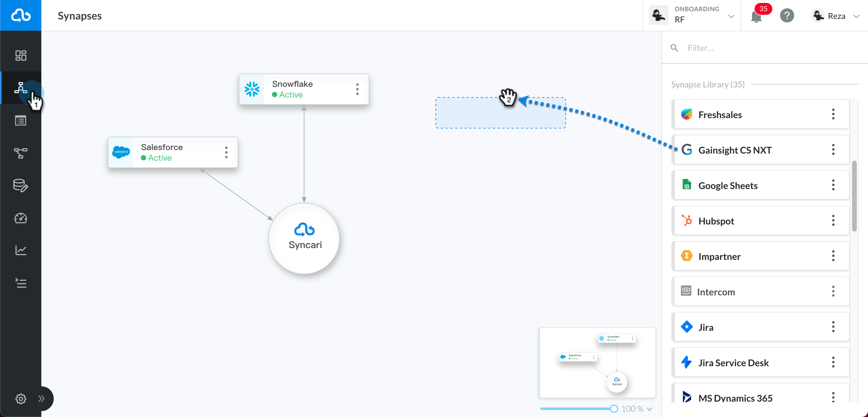Click the Snowflake Active status label
868x417 pixels.
(x=287, y=95)
